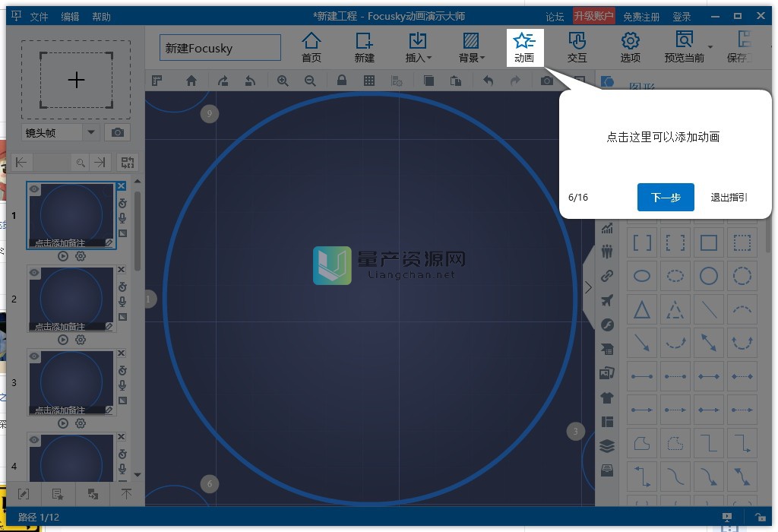This screenshot has height=532, width=778.
Task: Select the square brackets shape
Action: click(x=641, y=243)
